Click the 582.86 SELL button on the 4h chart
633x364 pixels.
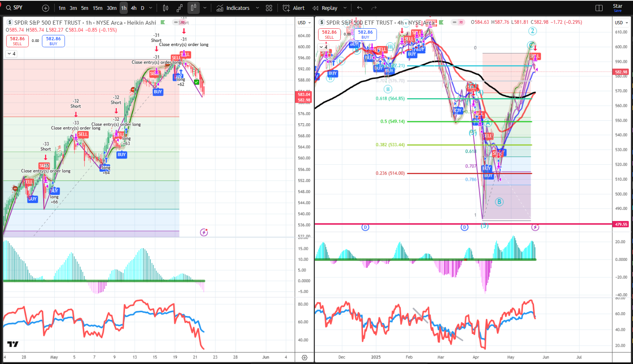329,34
